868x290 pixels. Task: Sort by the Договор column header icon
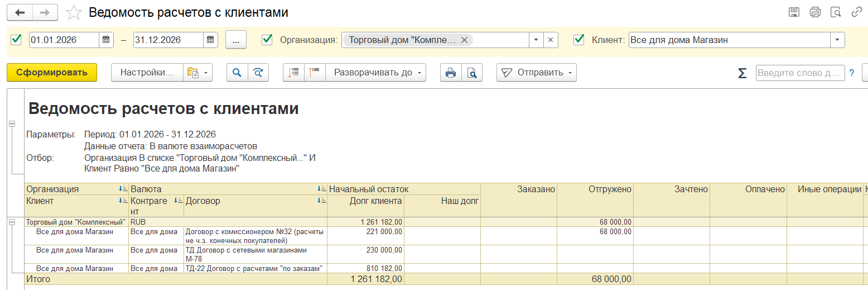pos(322,201)
